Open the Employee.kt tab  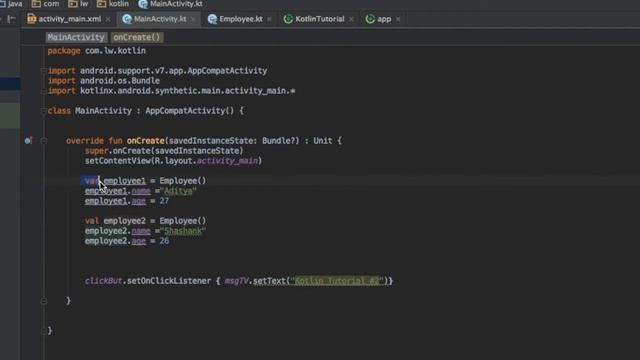[x=240, y=19]
